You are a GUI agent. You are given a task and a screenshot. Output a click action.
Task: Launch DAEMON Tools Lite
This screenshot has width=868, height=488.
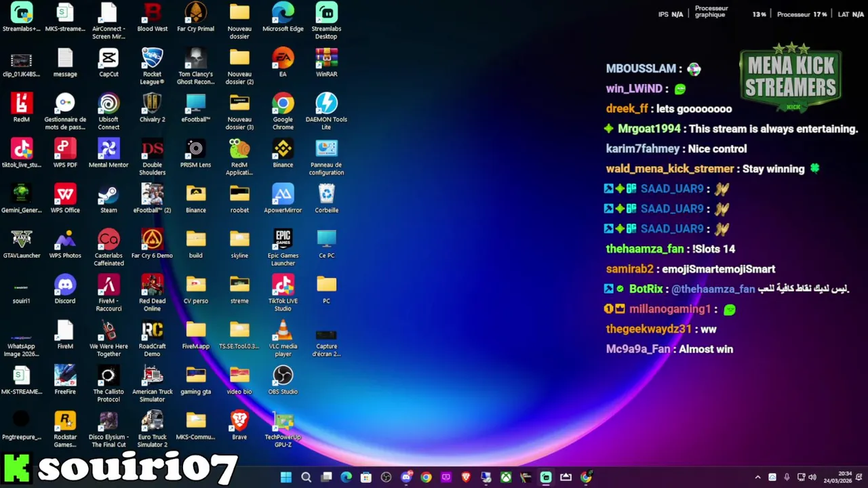[x=326, y=112]
